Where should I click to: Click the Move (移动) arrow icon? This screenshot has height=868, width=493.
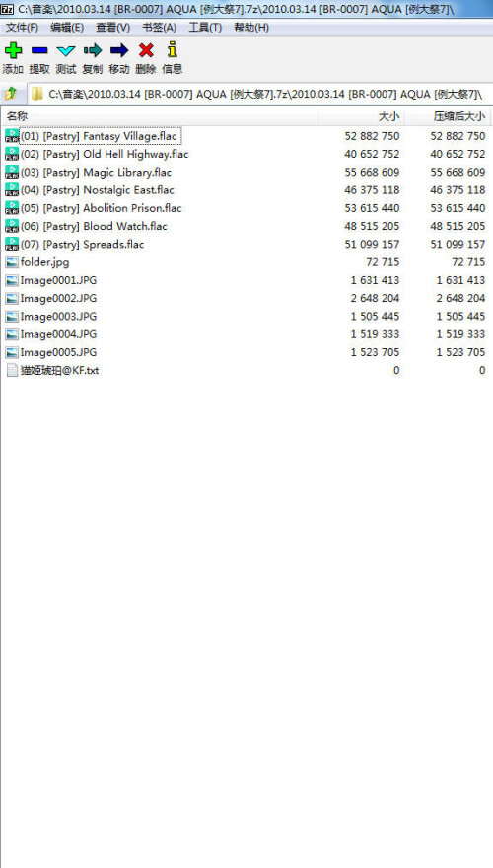pyautogui.click(x=119, y=51)
